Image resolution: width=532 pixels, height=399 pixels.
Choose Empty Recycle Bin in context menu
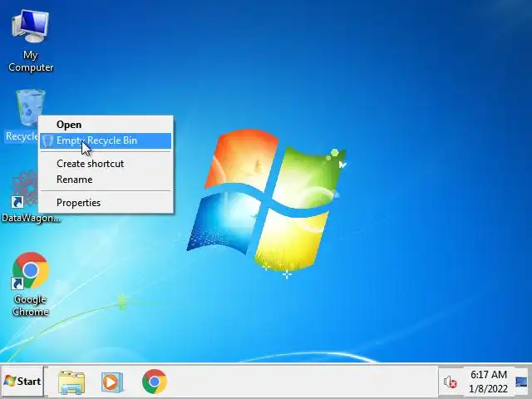click(106, 140)
